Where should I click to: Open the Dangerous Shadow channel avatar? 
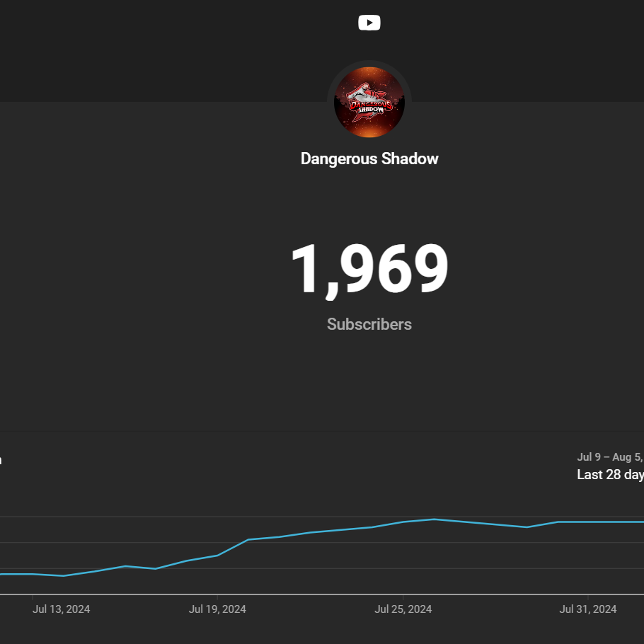pyautogui.click(x=369, y=103)
